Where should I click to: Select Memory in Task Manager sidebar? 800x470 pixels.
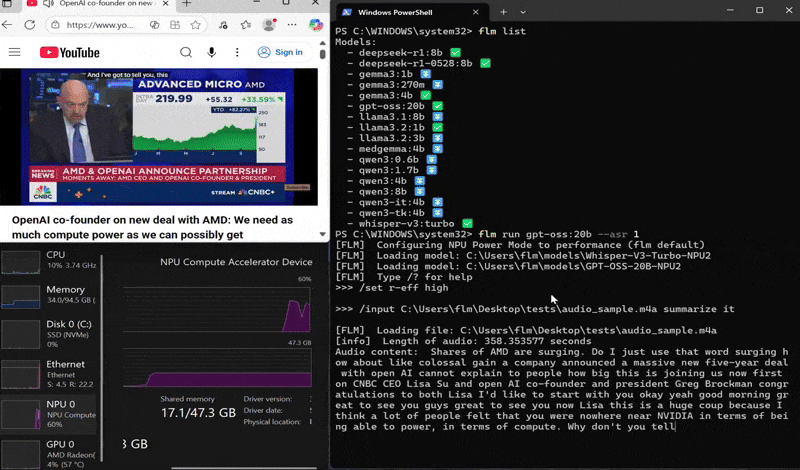coord(49,295)
